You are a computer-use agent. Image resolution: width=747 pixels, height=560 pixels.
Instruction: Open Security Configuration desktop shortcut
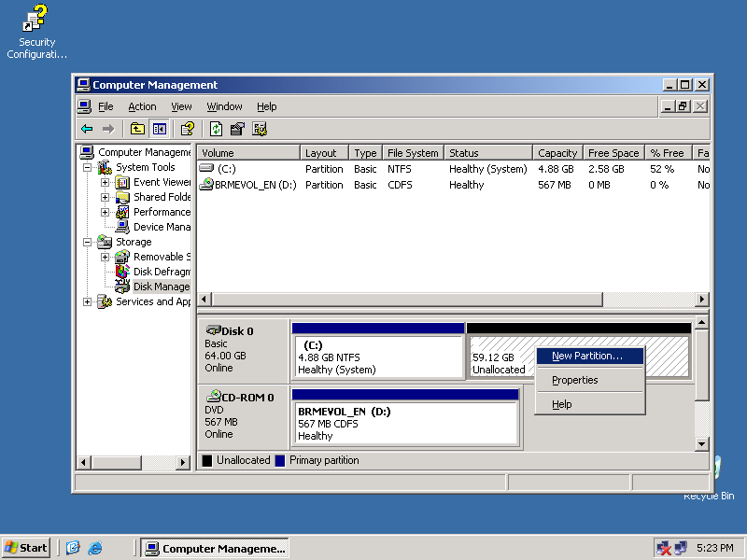coord(36,32)
